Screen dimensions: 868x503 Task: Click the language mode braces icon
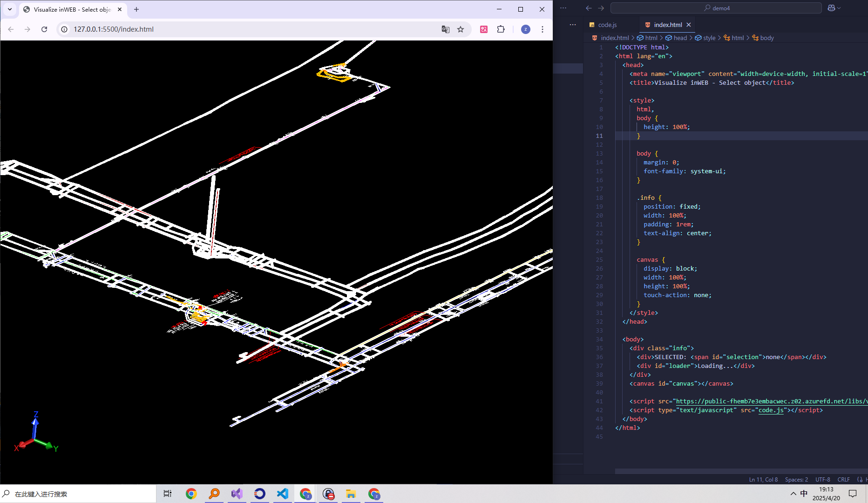point(860,479)
